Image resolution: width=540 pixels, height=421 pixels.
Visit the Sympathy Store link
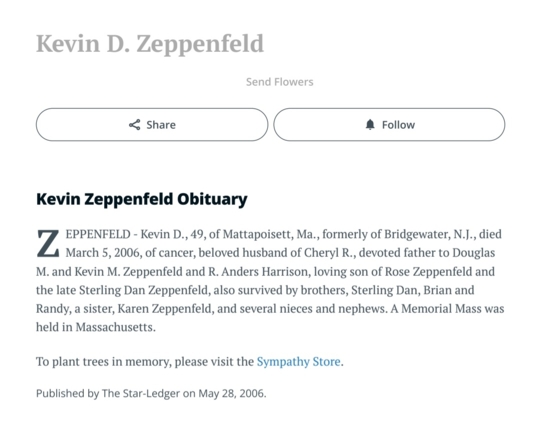tap(299, 361)
